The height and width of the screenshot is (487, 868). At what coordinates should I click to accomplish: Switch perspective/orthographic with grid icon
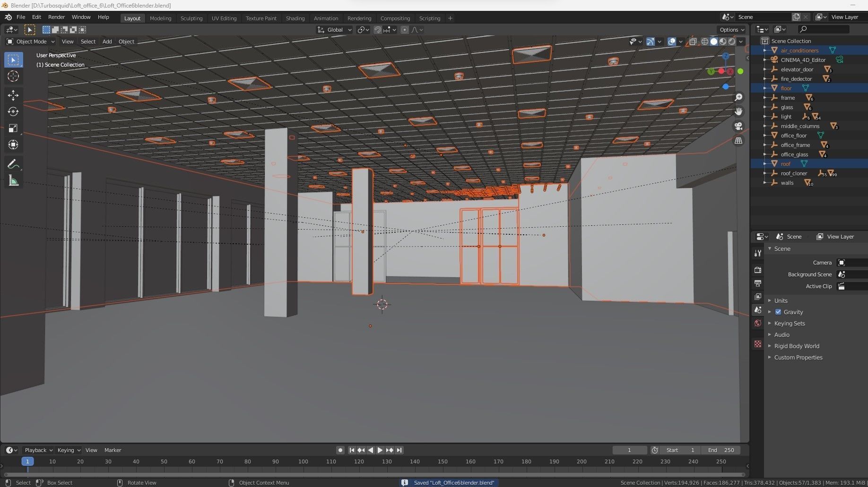738,141
